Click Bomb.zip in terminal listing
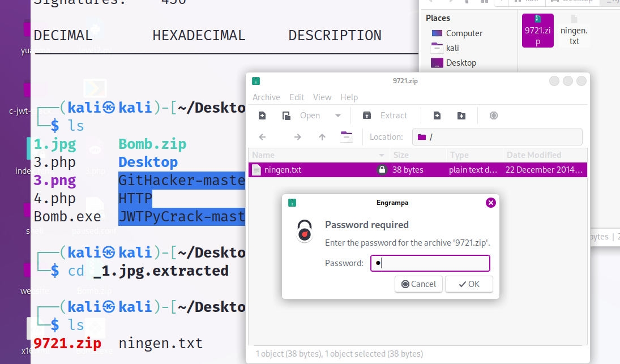Image resolution: width=620 pixels, height=364 pixels. pos(152,144)
